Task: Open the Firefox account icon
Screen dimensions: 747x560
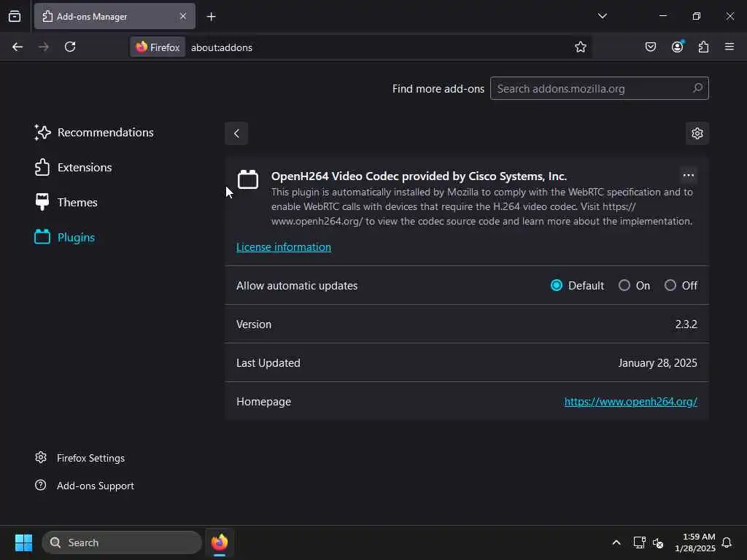Action: (677, 47)
